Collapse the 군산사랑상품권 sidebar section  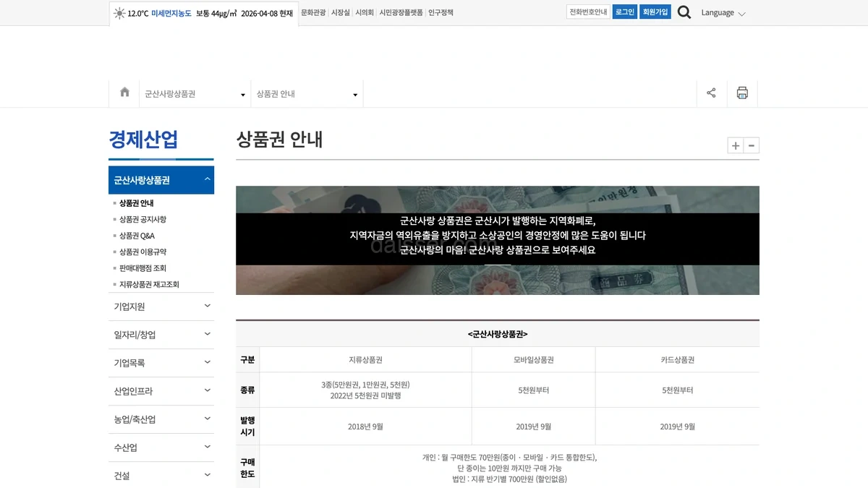(x=161, y=180)
